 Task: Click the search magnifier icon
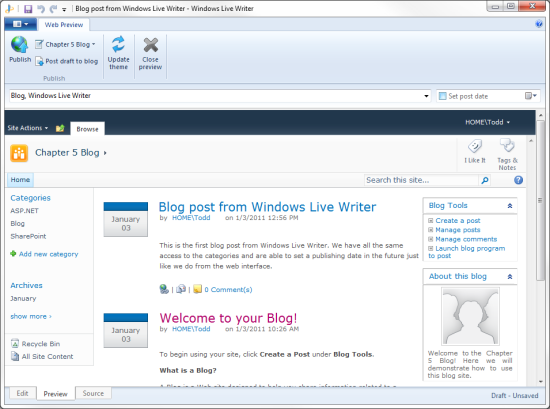[x=485, y=180]
